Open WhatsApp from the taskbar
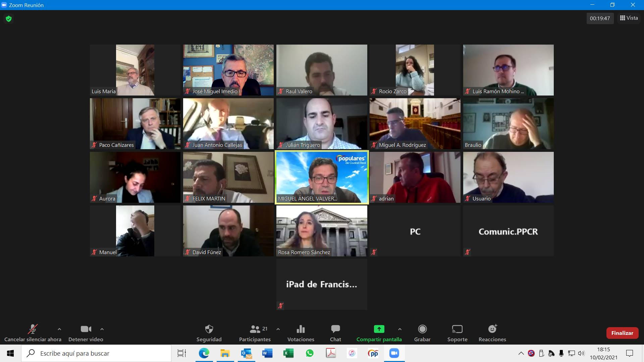The image size is (644, 362). pos(310,353)
